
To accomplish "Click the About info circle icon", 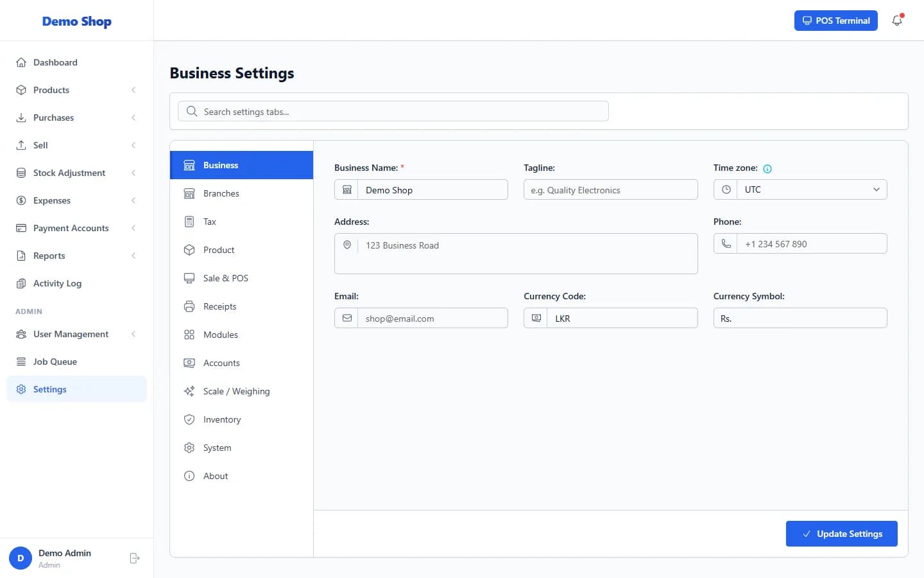I will [189, 476].
